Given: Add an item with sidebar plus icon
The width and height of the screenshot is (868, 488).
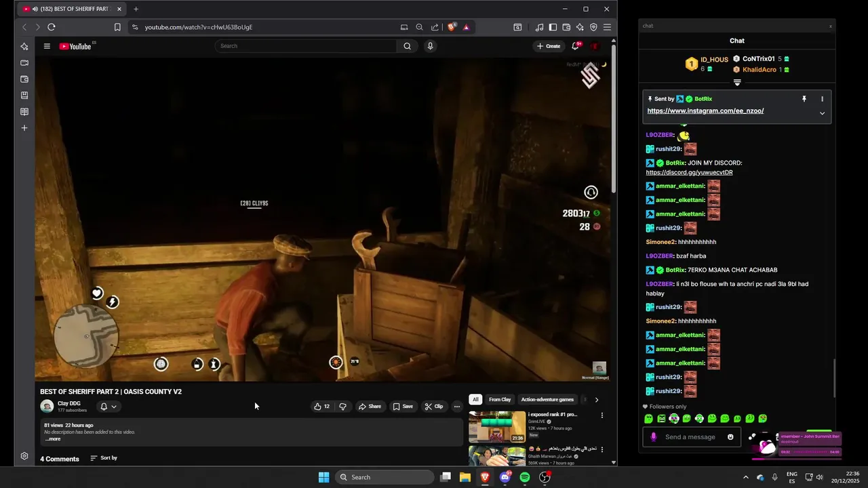Looking at the screenshot, I should click(x=24, y=128).
